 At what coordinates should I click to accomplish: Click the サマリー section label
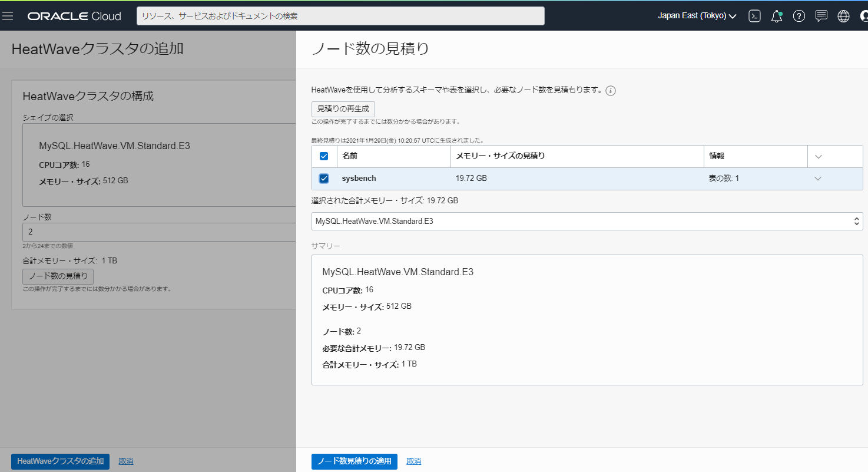tap(326, 246)
